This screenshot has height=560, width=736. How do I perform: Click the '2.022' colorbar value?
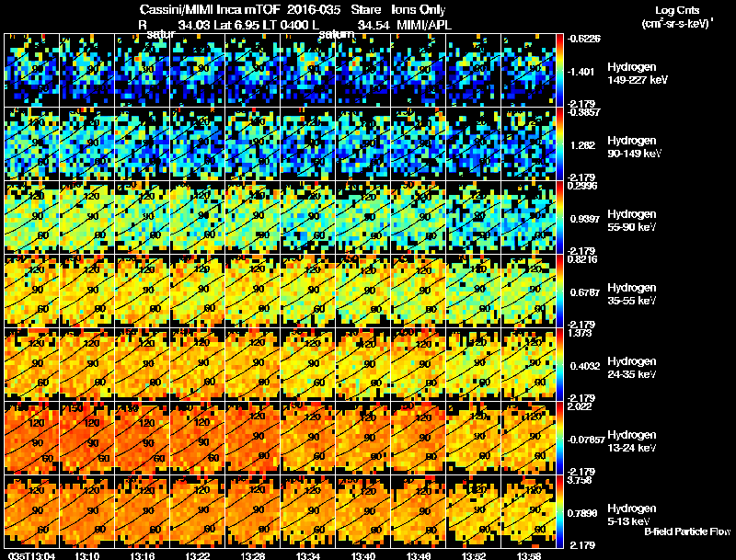(580, 406)
